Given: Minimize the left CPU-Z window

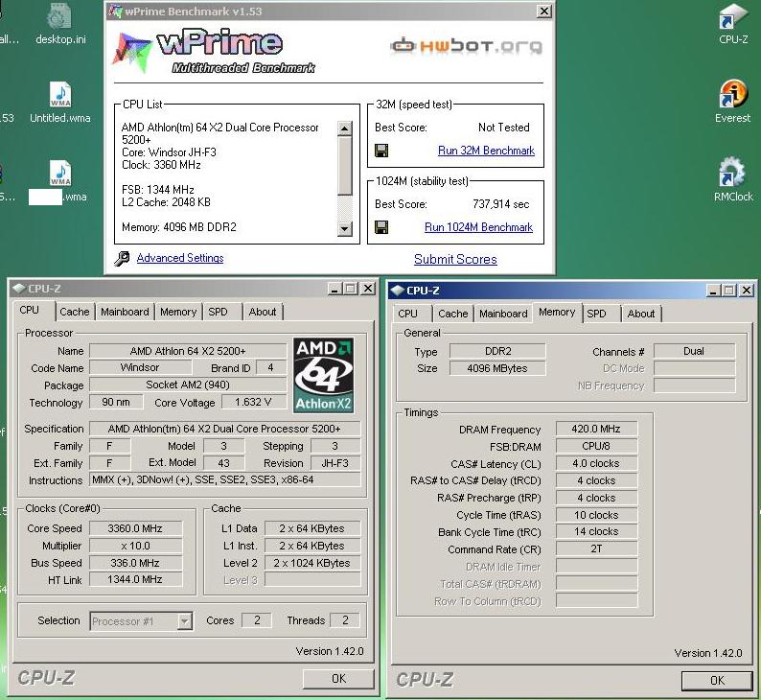Looking at the screenshot, I should point(334,289).
